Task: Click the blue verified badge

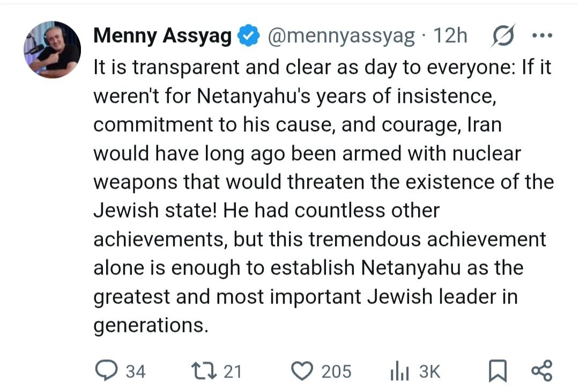Action: tap(248, 36)
